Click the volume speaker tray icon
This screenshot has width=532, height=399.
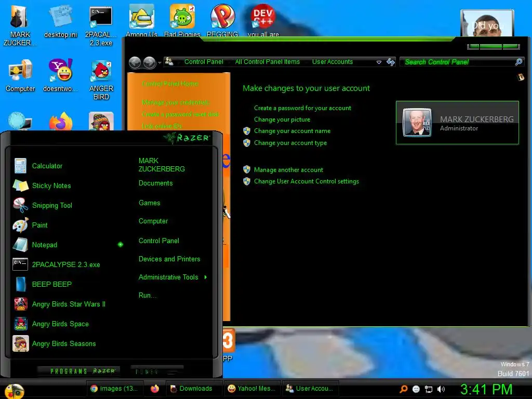click(441, 389)
